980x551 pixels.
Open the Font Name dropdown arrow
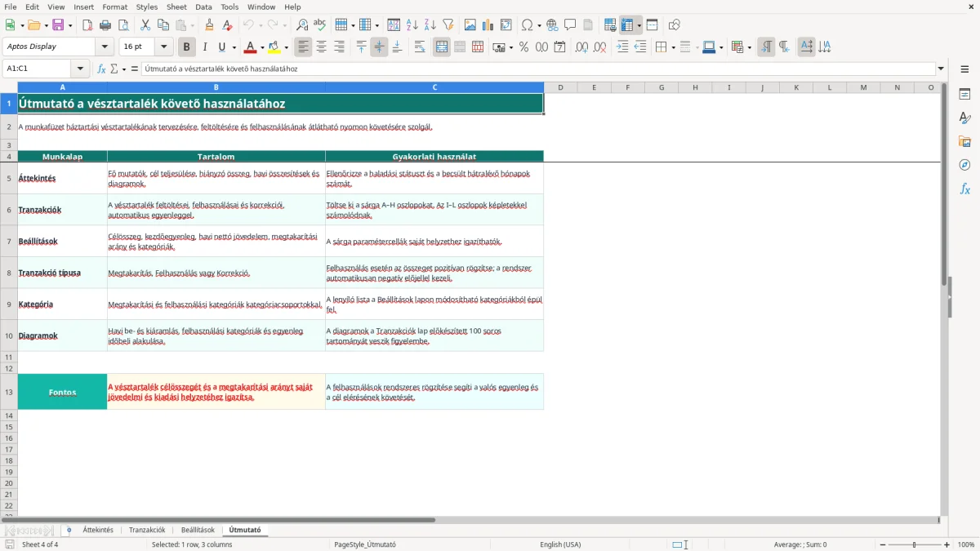click(104, 47)
